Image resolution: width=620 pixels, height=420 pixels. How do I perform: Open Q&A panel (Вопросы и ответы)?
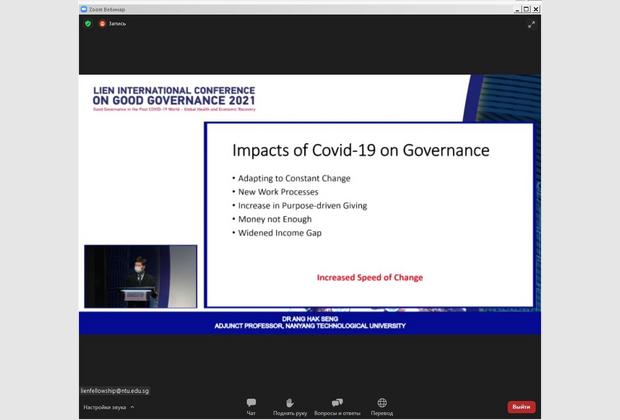337,406
